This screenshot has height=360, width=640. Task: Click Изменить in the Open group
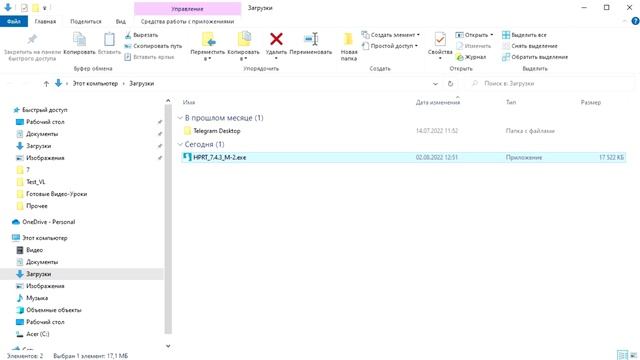[x=473, y=46]
